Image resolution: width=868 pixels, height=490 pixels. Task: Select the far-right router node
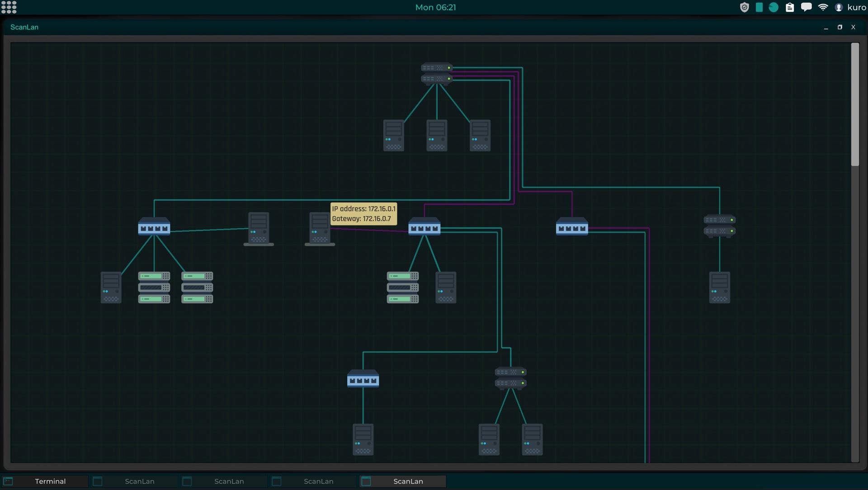pos(720,226)
